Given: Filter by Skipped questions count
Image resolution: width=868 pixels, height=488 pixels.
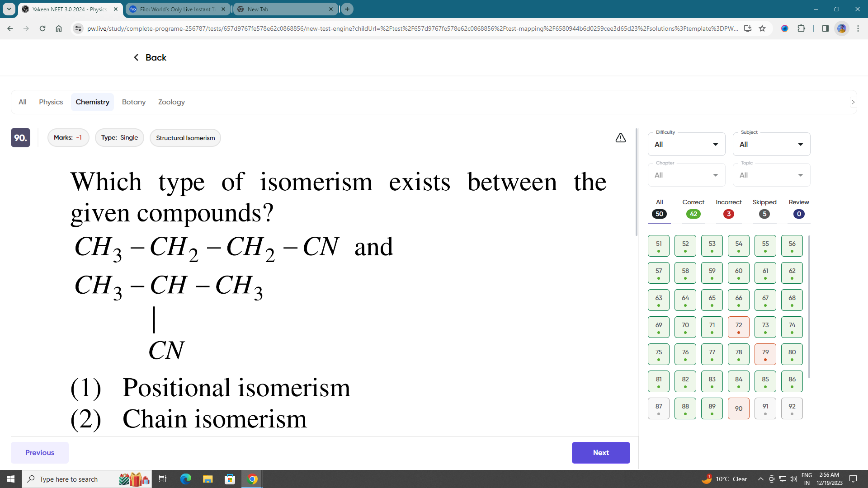Looking at the screenshot, I should click(x=764, y=214).
